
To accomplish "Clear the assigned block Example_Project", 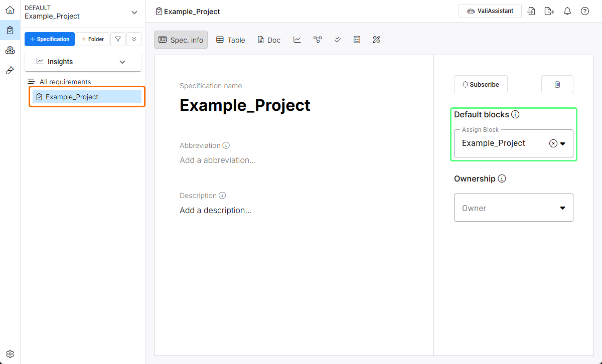I will pyautogui.click(x=553, y=143).
